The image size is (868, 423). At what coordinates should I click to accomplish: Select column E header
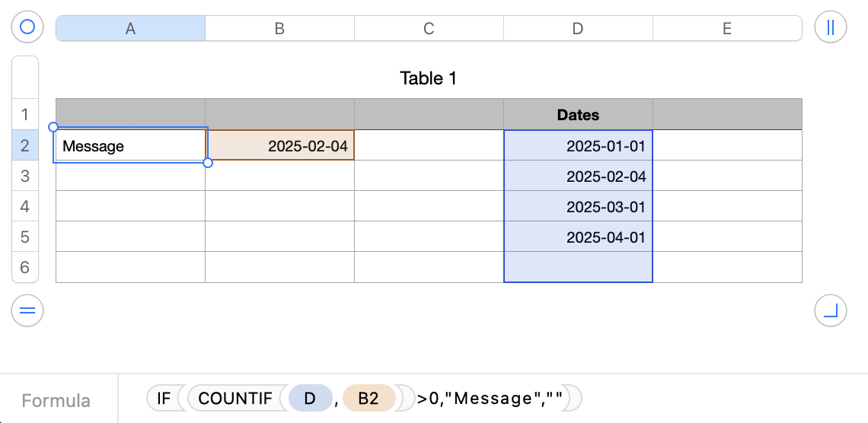[x=727, y=28]
